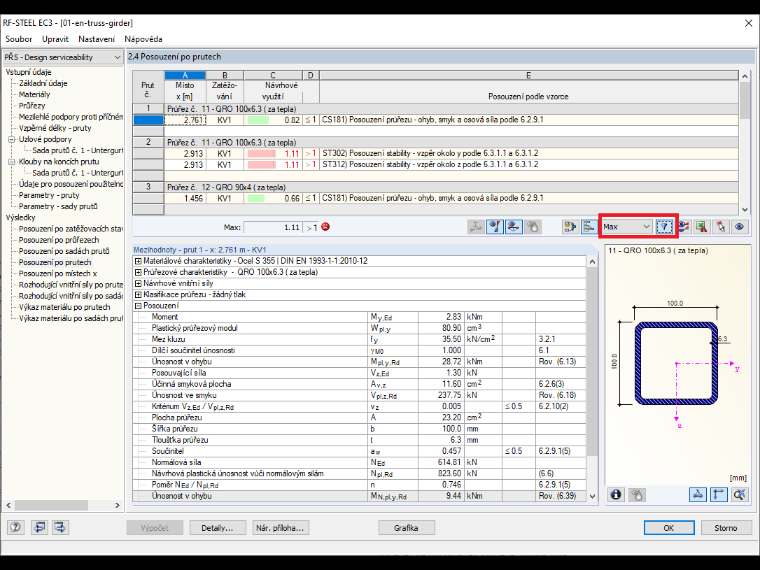The image size is (760, 570).
Task: Expand Návrhové vnitřní síly row
Action: point(138,284)
